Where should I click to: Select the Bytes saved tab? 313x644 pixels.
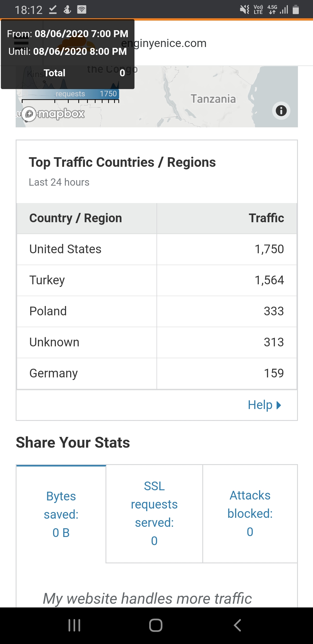[61, 514]
